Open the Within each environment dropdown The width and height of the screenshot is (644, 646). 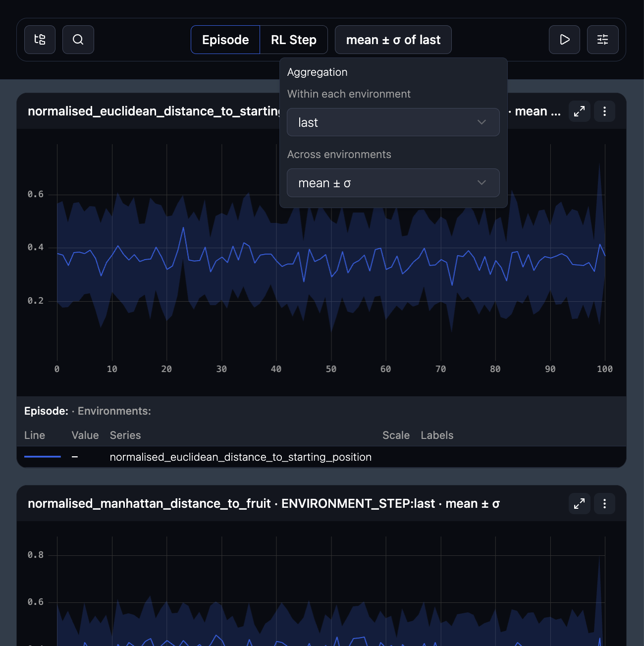pos(393,122)
